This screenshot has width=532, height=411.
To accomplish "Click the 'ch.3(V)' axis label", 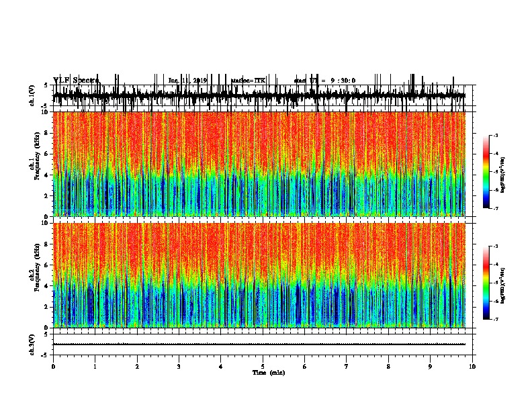I will click(32, 345).
